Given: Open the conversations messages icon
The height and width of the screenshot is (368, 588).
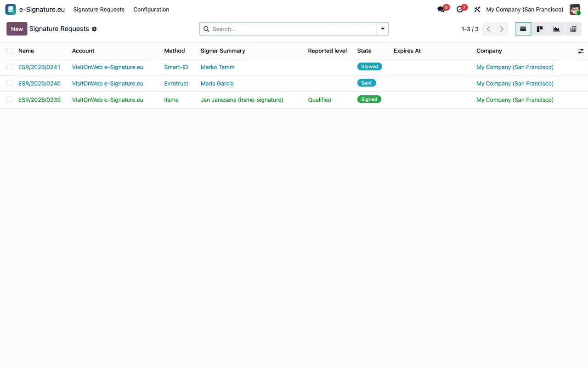Looking at the screenshot, I should [441, 9].
